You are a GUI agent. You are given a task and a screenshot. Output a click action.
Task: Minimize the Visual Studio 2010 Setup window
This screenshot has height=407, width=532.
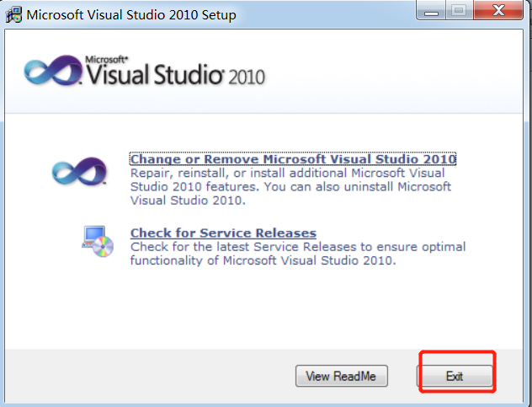point(432,12)
